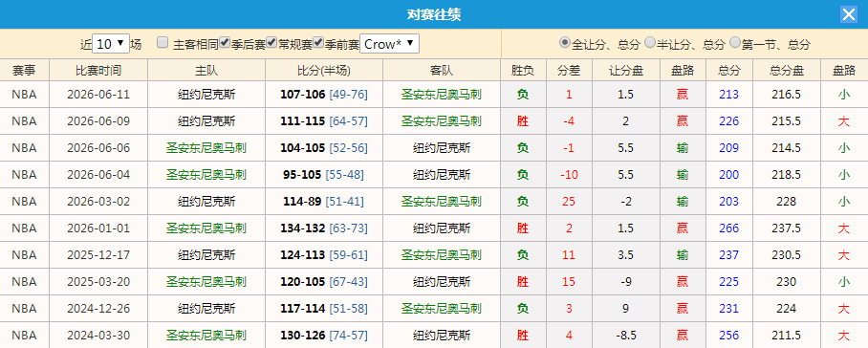
Task: Uncheck the 常规赛 checkbox
Action: coord(271,43)
